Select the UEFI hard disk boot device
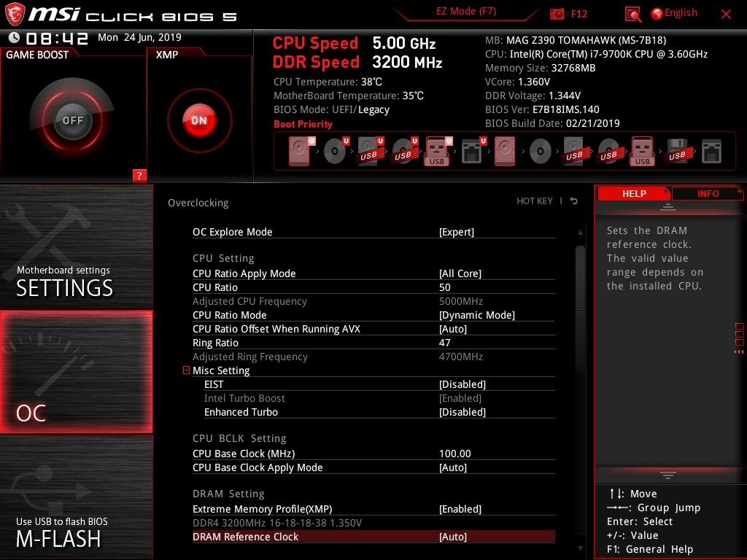Image resolution: width=747 pixels, height=560 pixels. click(300, 151)
